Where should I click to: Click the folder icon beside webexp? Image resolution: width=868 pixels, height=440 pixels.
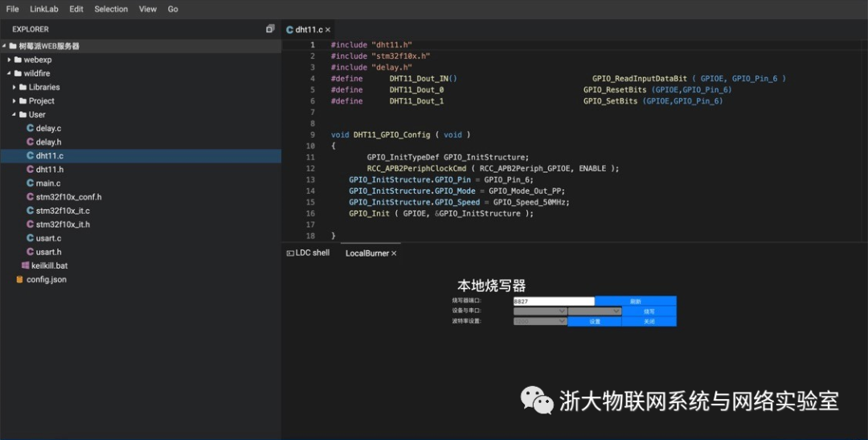[x=18, y=60]
